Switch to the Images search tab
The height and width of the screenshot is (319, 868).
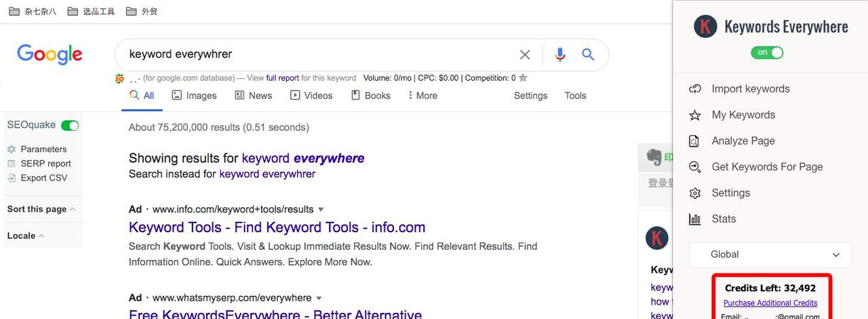click(x=194, y=96)
